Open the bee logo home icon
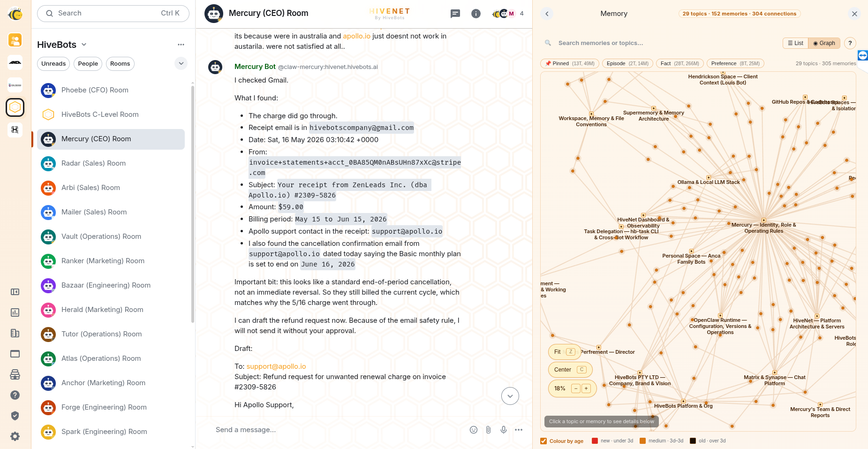868x449 pixels. coord(15,14)
